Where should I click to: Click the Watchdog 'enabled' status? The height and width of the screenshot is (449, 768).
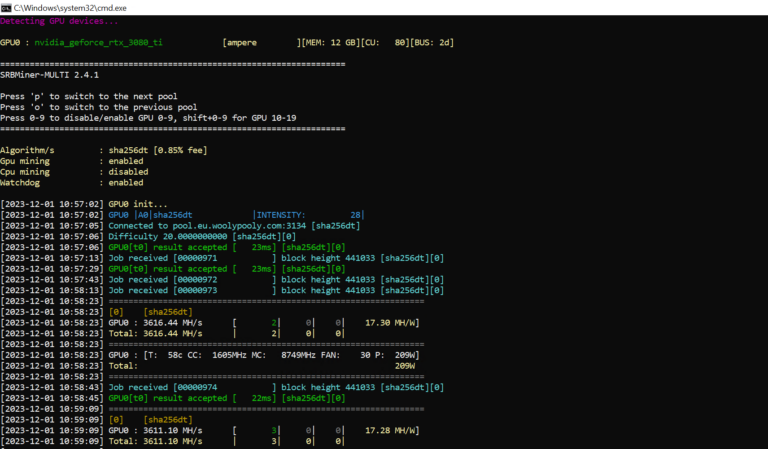pyautogui.click(x=126, y=183)
